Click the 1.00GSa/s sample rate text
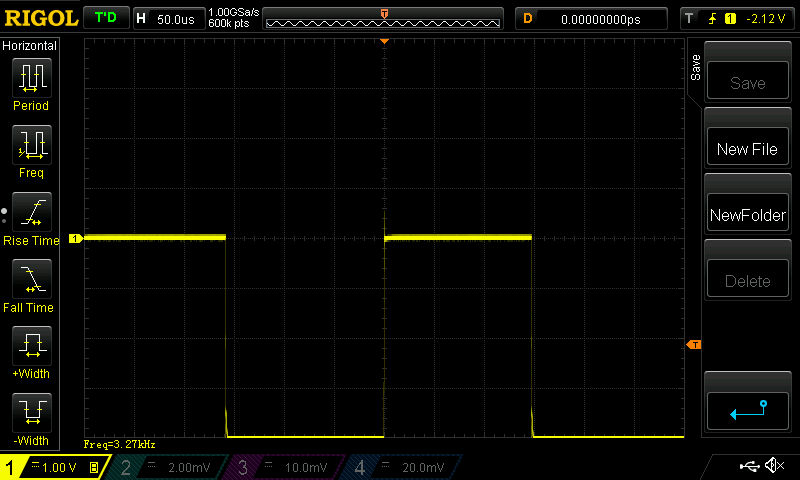This screenshot has height=480, width=800. [234, 12]
